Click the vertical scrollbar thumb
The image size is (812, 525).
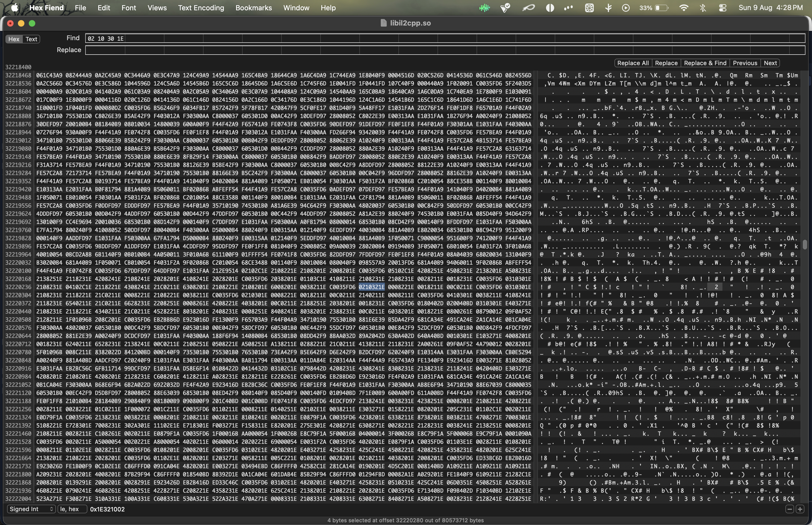pos(805,244)
